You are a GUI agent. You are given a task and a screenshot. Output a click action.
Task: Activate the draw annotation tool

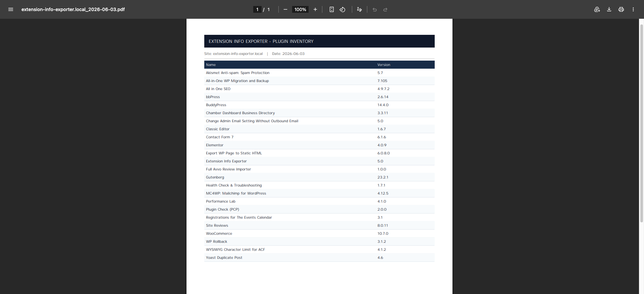tap(360, 9)
